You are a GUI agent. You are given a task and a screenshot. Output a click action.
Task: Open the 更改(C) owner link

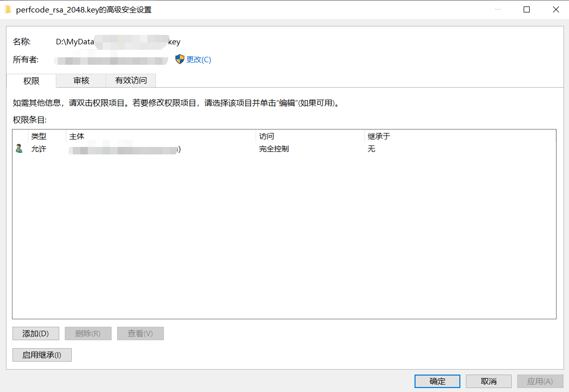click(198, 59)
